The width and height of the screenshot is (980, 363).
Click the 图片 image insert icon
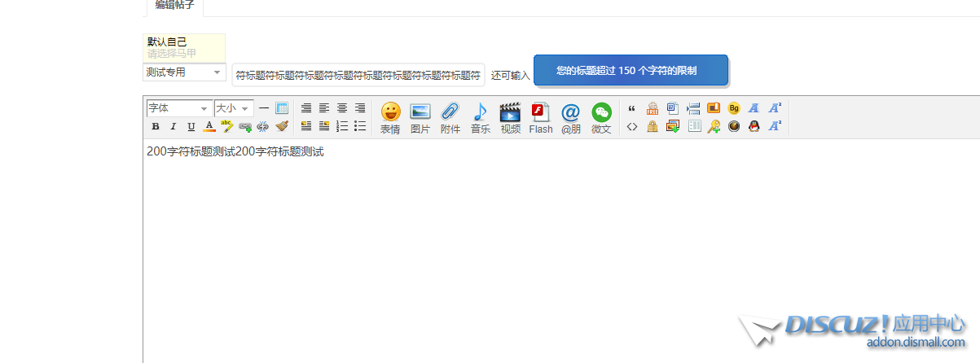(420, 117)
